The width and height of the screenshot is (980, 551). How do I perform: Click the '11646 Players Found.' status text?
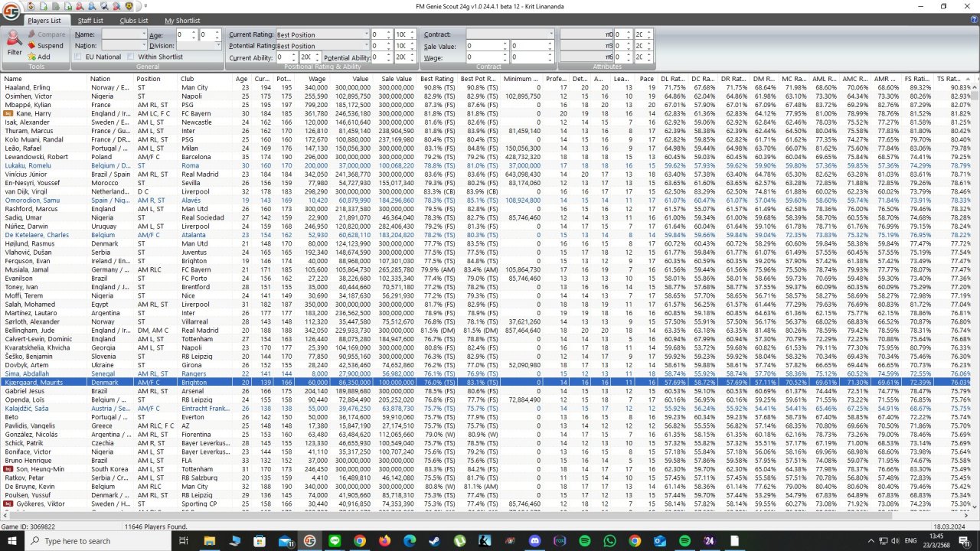click(x=156, y=527)
